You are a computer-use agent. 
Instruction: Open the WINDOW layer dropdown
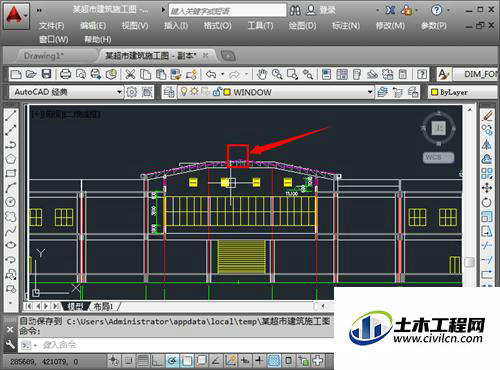click(x=275, y=92)
